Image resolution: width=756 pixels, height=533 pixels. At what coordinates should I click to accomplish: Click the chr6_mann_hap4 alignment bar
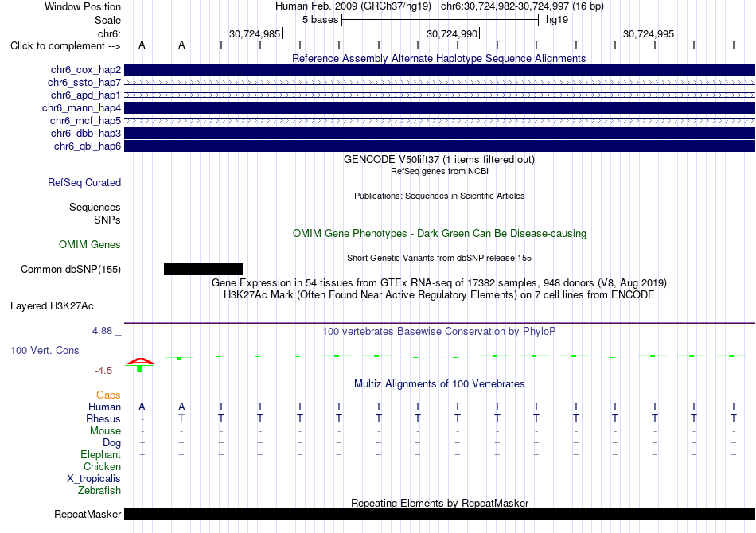coord(439,107)
